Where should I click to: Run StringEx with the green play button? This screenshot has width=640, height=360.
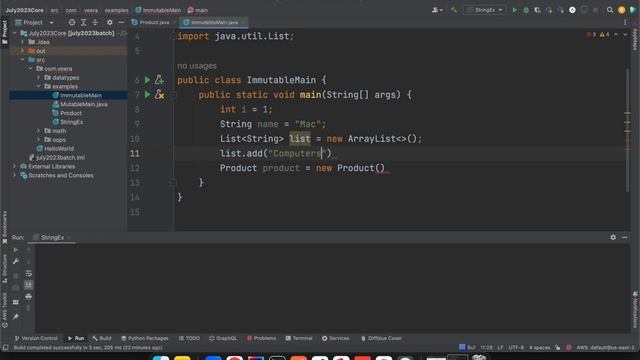[x=514, y=10]
